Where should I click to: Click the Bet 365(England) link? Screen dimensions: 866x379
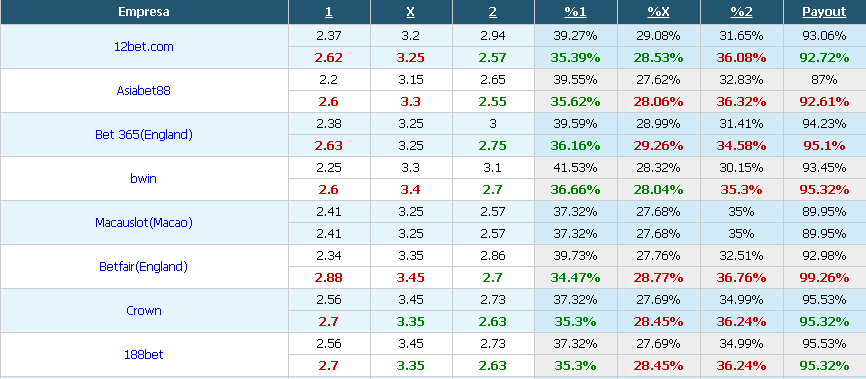click(x=144, y=135)
